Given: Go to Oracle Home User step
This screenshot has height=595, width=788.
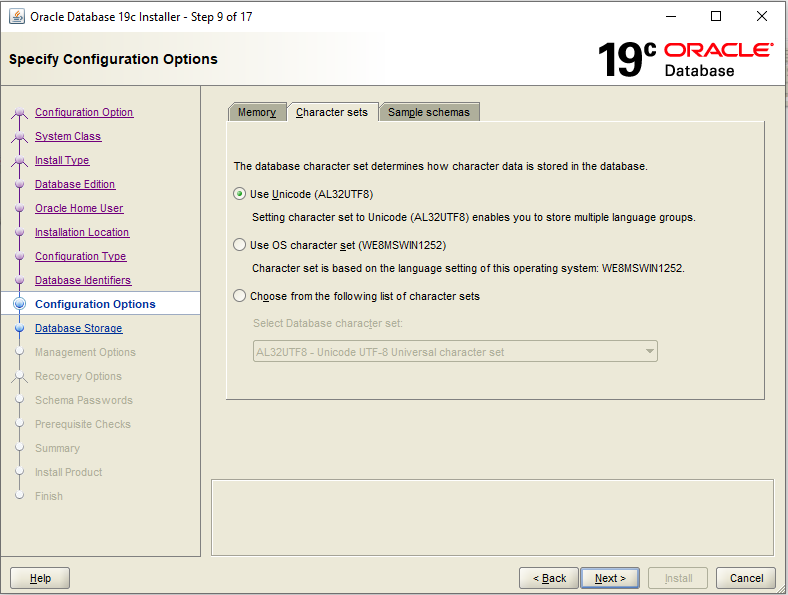Looking at the screenshot, I should pos(79,208).
